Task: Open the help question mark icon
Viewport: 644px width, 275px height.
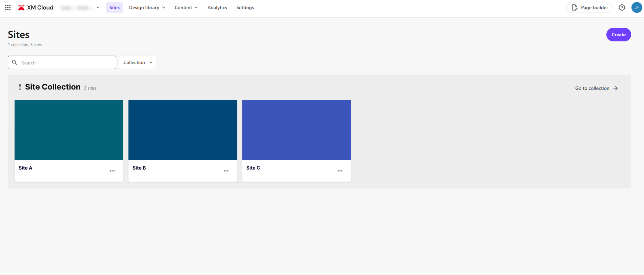Action: (622, 7)
